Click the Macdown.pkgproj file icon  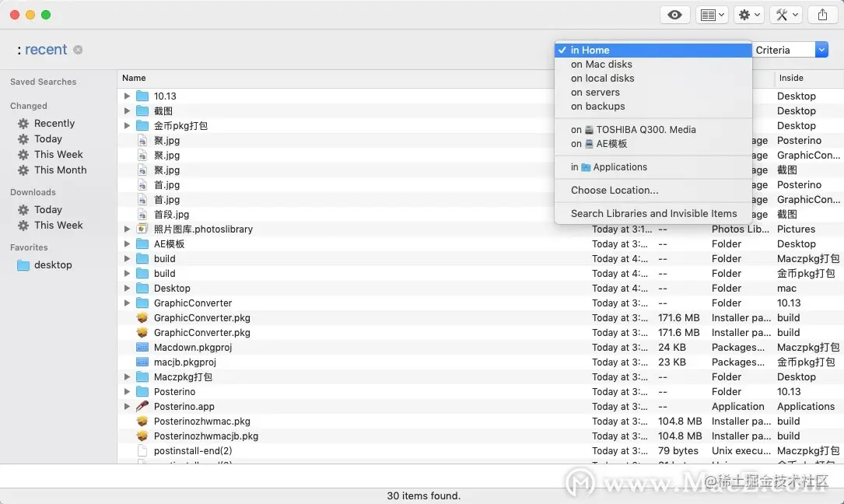[142, 348]
